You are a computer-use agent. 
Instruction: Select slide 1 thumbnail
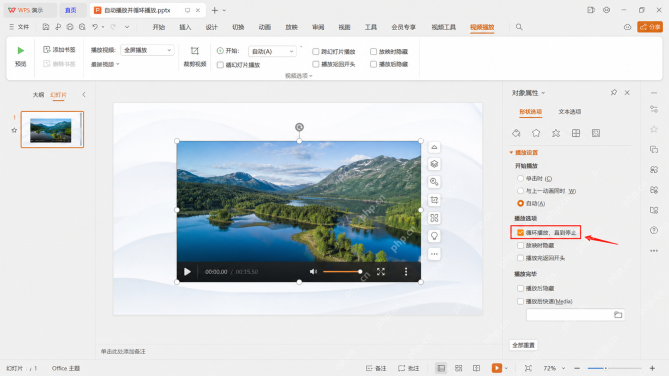pyautogui.click(x=52, y=129)
